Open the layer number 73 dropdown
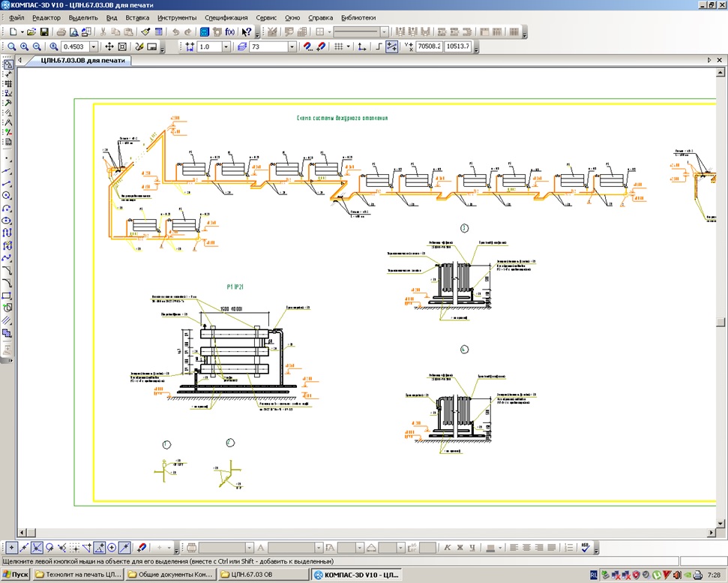The image size is (728, 583). [292, 47]
